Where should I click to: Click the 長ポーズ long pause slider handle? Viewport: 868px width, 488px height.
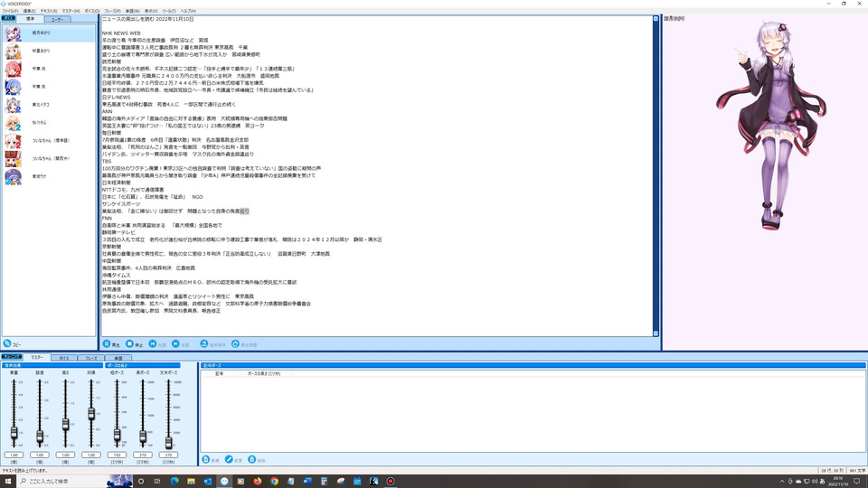click(143, 436)
